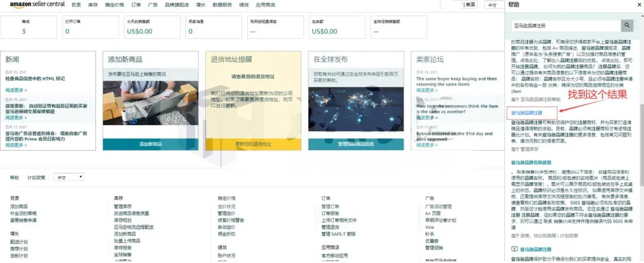
Task: Open the 应用商店 top menu
Action: (265, 5)
